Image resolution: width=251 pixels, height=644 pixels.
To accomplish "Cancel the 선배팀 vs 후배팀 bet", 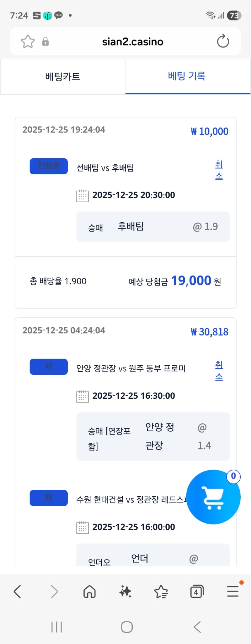I will click(x=219, y=170).
